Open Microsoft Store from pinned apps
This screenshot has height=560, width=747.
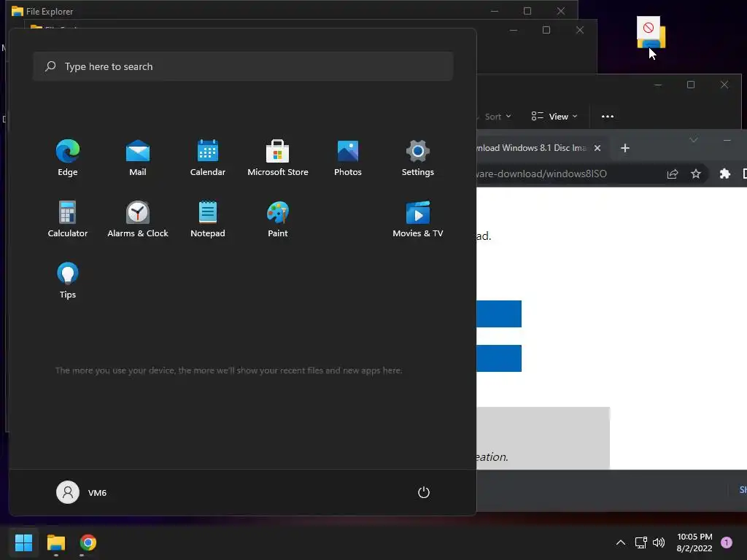click(x=278, y=157)
